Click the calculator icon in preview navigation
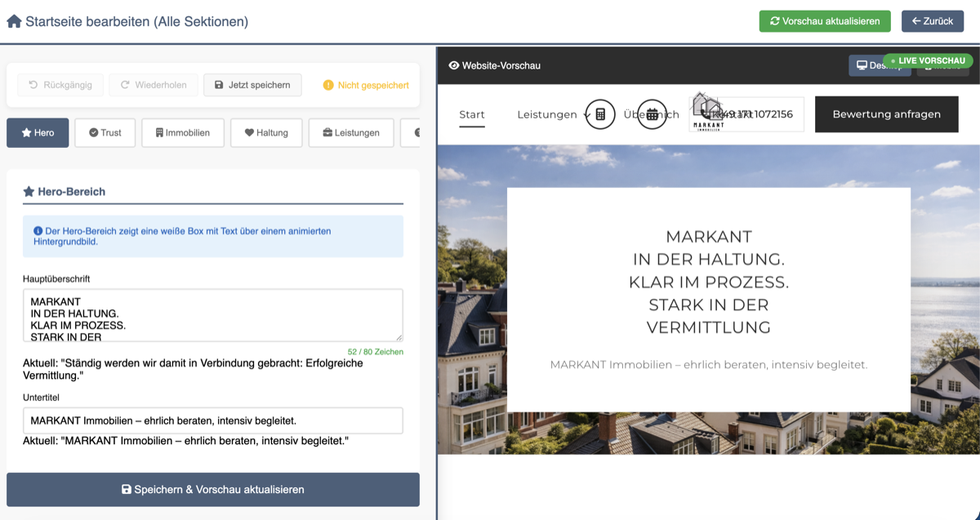This screenshot has height=520, width=980. point(600,114)
